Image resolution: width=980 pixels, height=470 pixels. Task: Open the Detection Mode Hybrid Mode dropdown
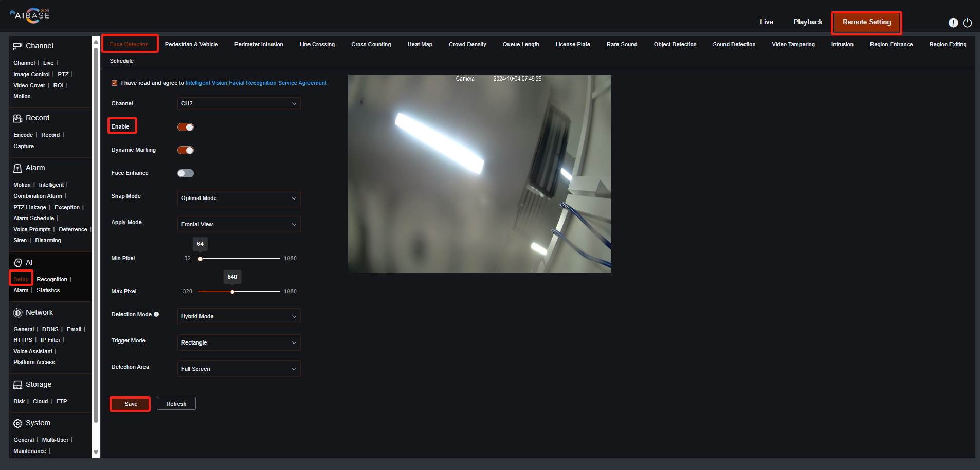coord(239,316)
